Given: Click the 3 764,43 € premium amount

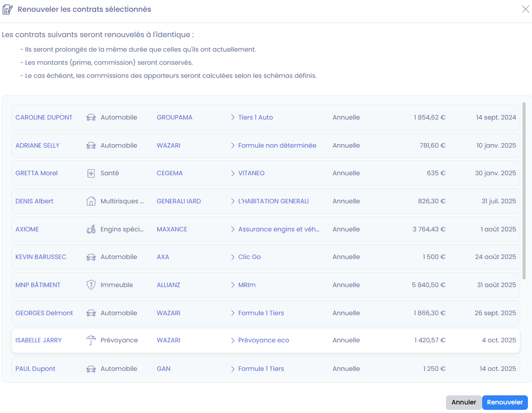Looking at the screenshot, I should click(x=429, y=229).
